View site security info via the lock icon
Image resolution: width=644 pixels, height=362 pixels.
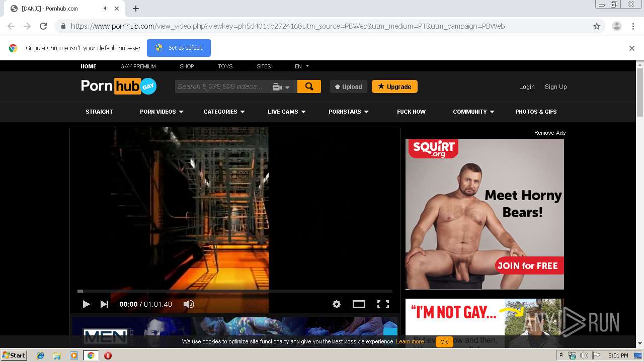click(x=63, y=26)
